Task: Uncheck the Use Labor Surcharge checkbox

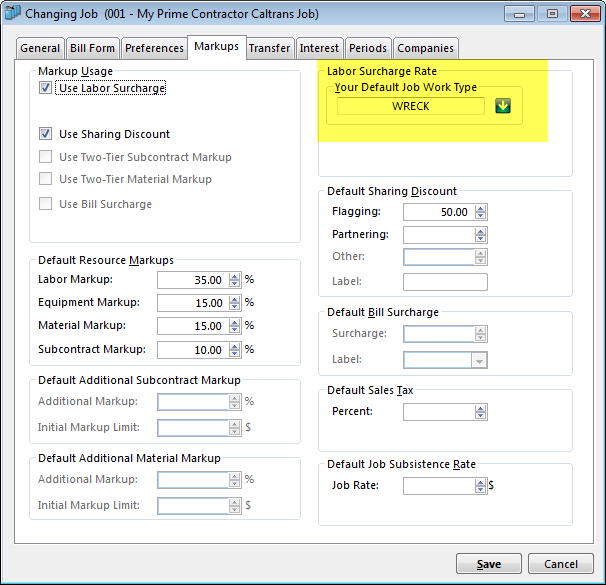Action: coord(46,88)
